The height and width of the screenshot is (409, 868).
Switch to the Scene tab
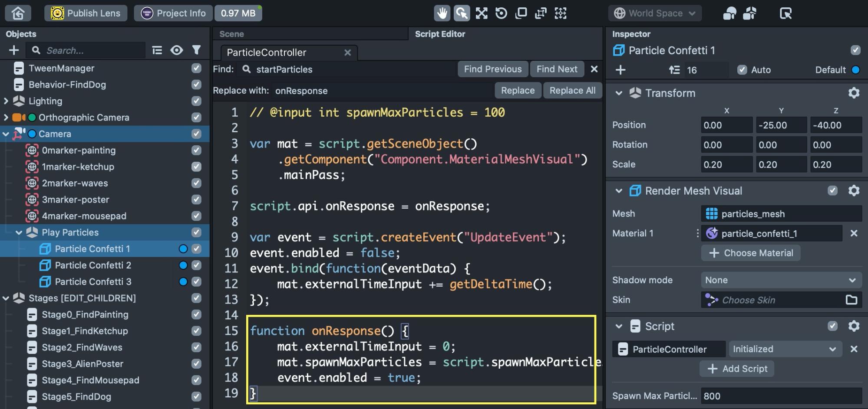click(x=231, y=34)
